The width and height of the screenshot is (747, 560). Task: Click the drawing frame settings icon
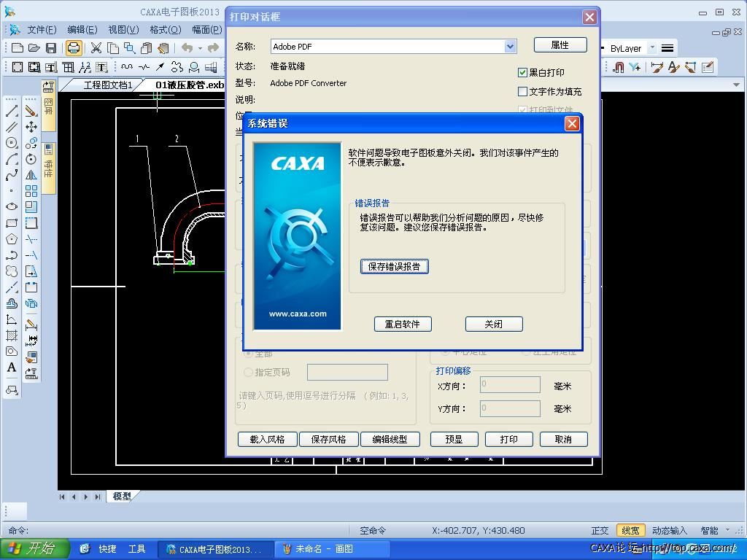point(18,67)
